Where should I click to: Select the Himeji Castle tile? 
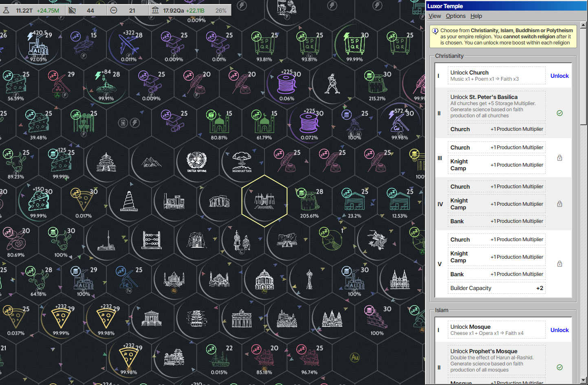[x=174, y=357]
